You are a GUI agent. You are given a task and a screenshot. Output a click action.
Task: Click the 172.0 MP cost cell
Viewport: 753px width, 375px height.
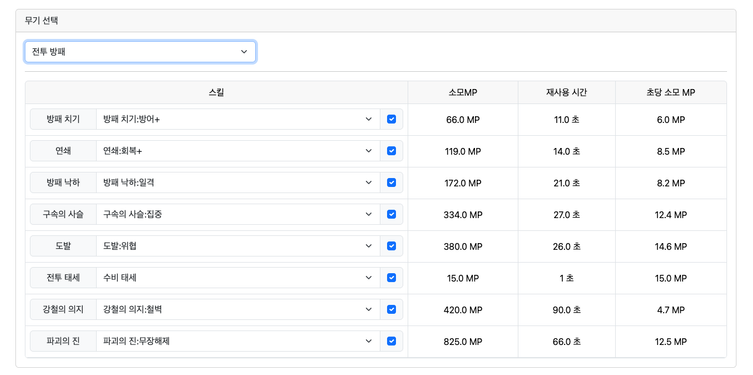pos(463,183)
